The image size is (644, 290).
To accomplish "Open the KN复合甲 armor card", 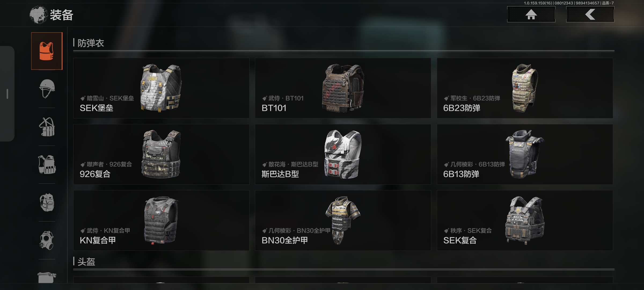I will [x=161, y=220].
